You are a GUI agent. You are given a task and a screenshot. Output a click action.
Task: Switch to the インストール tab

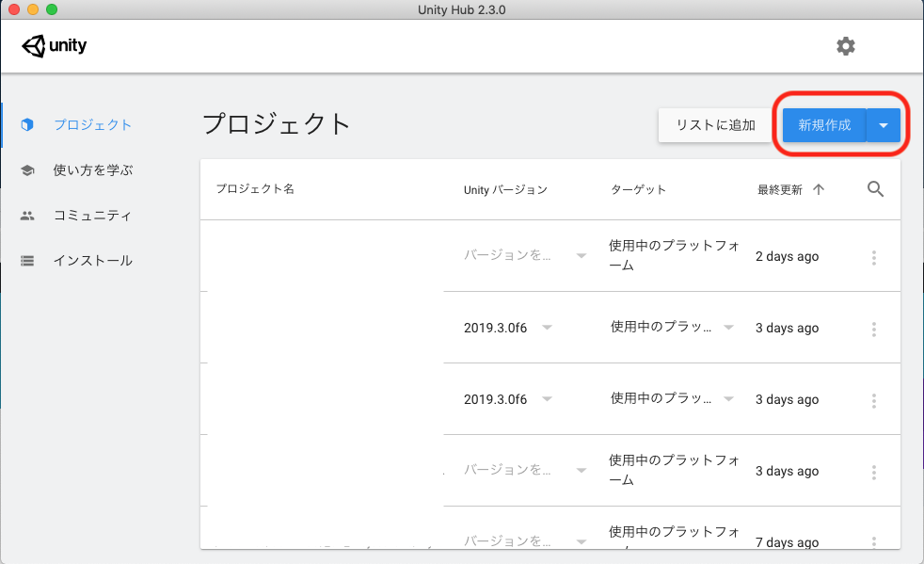click(x=92, y=261)
